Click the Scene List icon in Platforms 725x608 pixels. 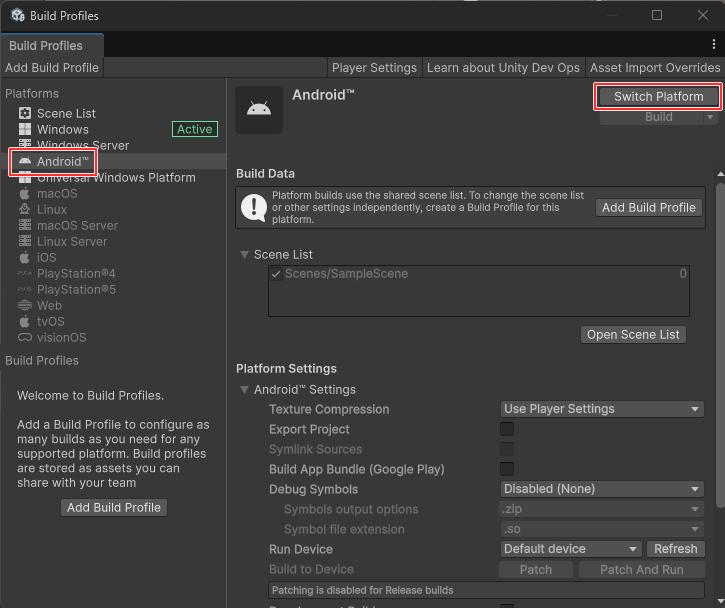(26, 113)
